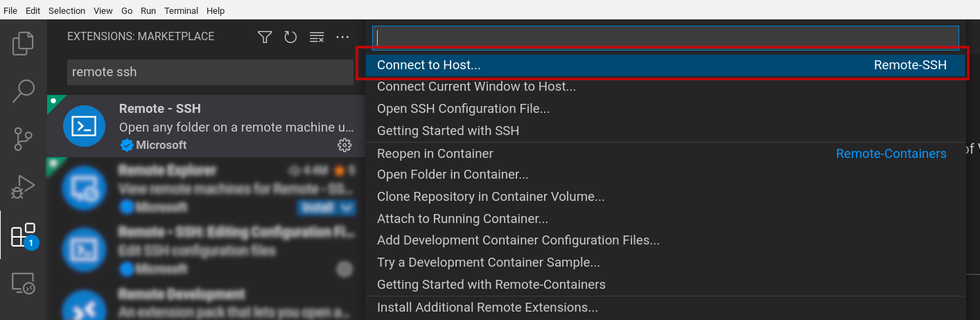The height and width of the screenshot is (320, 980).
Task: Open the Search view in activity bar
Action: pyautogui.click(x=23, y=91)
